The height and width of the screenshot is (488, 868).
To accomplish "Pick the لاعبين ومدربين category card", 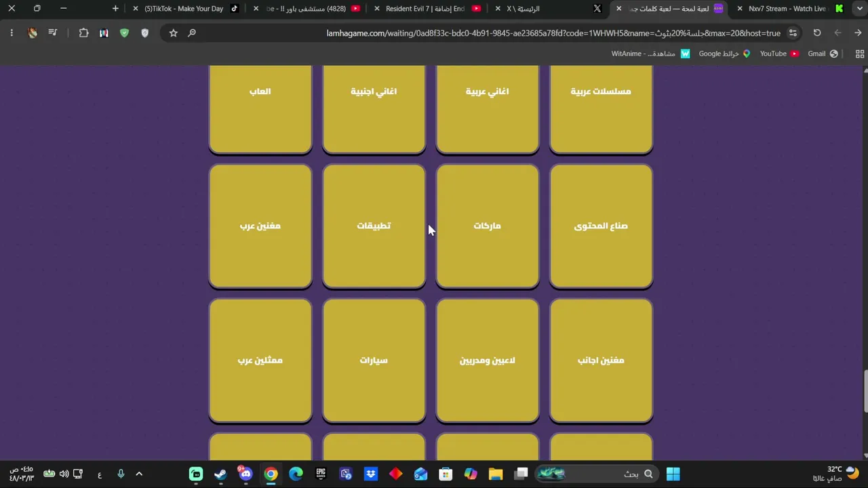I will 488,360.
